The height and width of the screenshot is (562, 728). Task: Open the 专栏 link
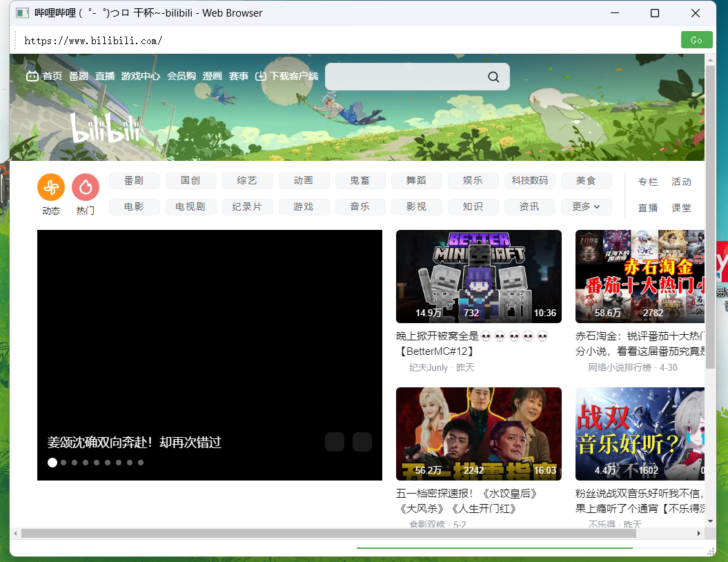coord(648,182)
